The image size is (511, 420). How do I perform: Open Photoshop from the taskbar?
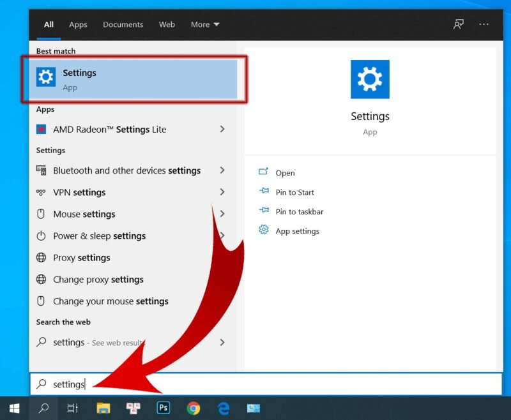coord(164,408)
